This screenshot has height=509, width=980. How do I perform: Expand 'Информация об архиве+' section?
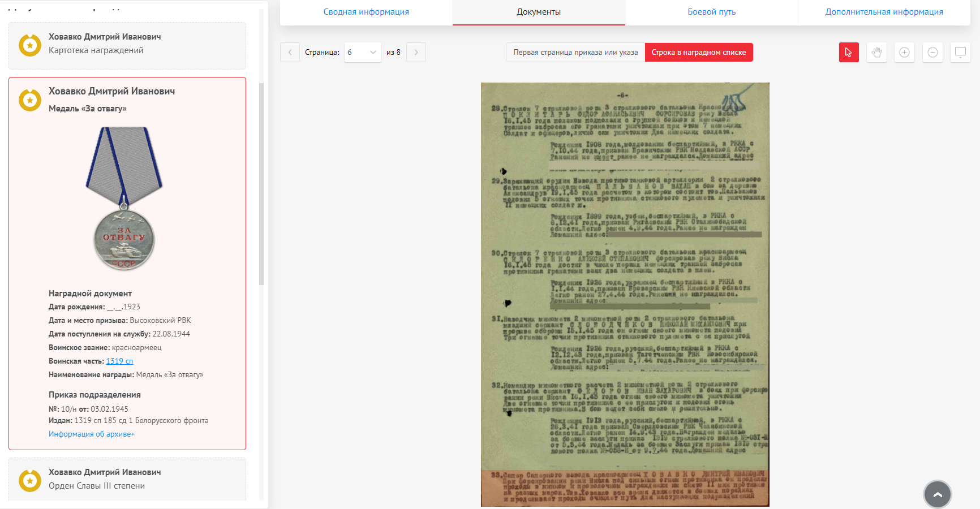point(92,434)
